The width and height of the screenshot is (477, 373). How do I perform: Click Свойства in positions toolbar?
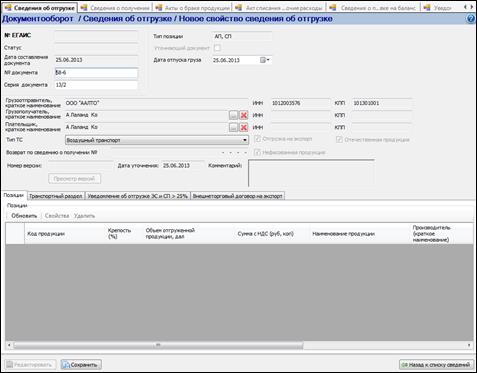coord(57,216)
